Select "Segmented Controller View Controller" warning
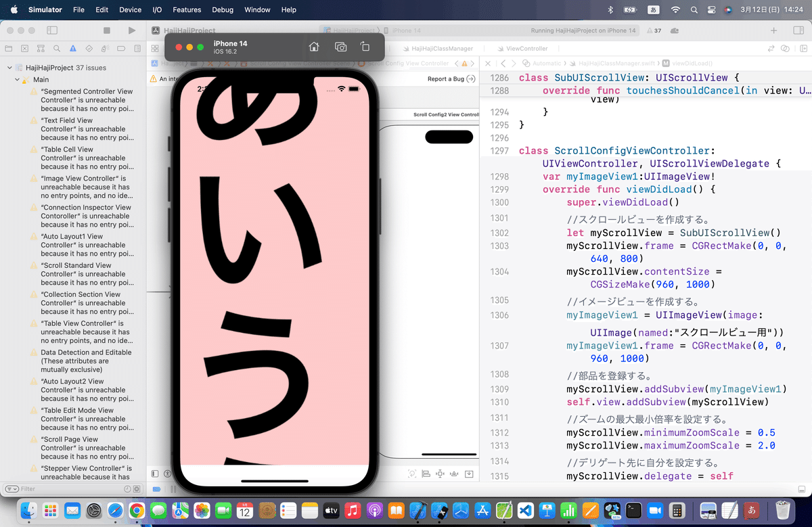The width and height of the screenshot is (812, 527). 87,100
